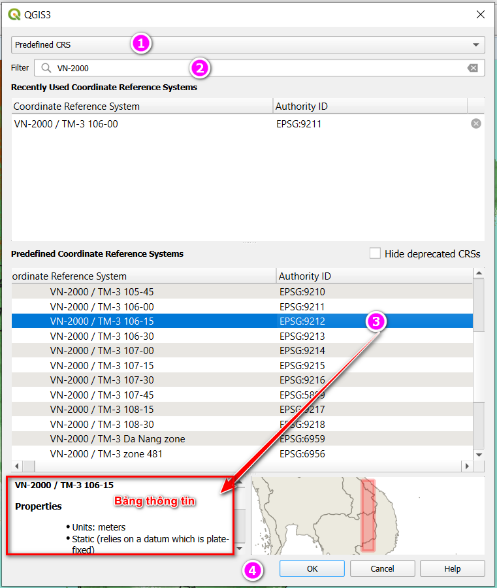This screenshot has width=497, height=588.
Task: Click the magnifier icon in the Filter box
Action: click(x=46, y=68)
